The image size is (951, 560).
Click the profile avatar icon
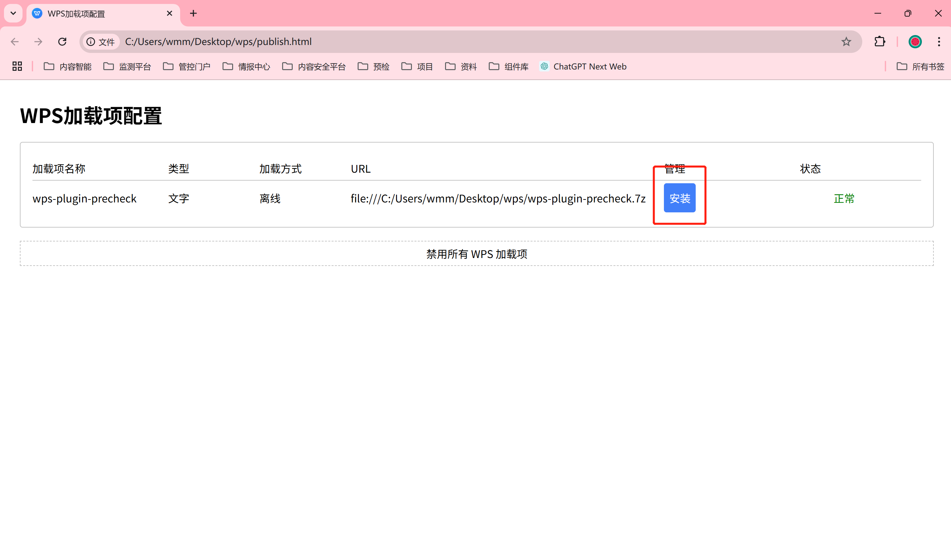point(915,41)
